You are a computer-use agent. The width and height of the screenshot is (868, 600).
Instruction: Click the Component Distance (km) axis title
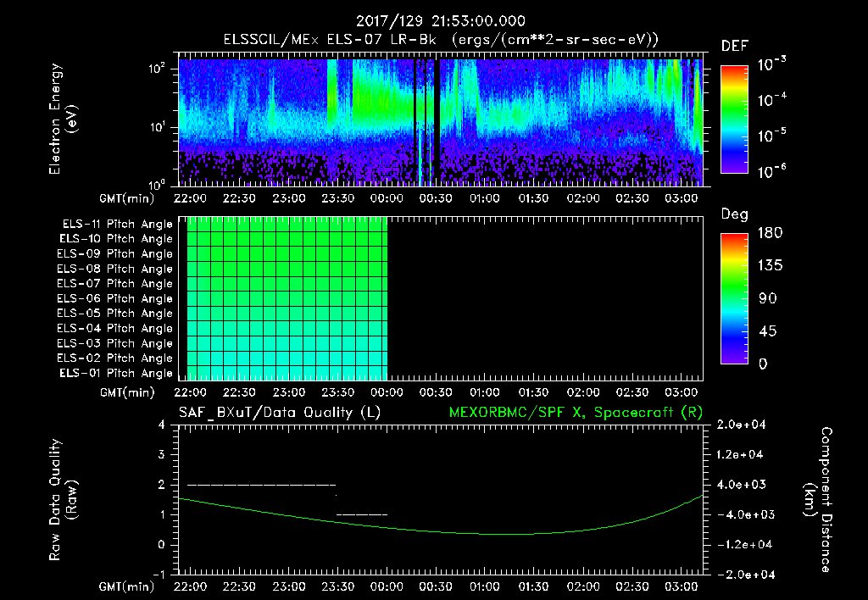818,500
